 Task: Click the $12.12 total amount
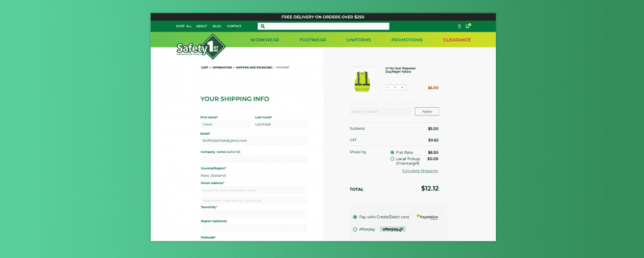click(x=430, y=188)
